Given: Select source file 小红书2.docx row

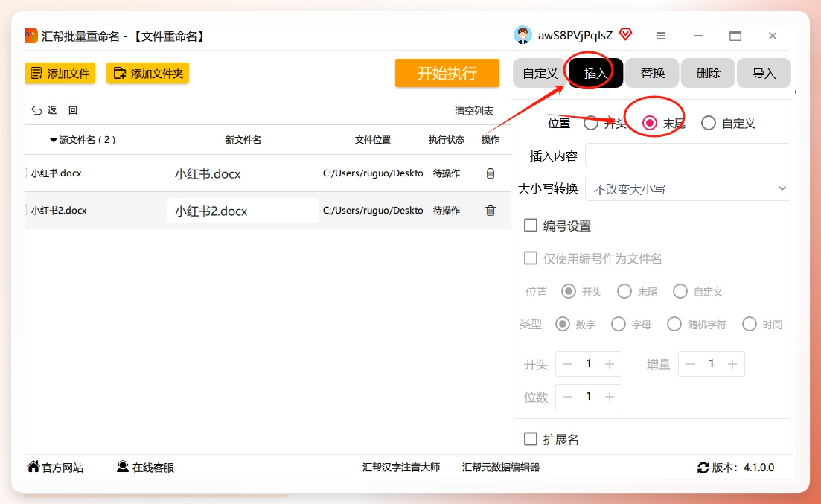Looking at the screenshot, I should tap(59, 211).
